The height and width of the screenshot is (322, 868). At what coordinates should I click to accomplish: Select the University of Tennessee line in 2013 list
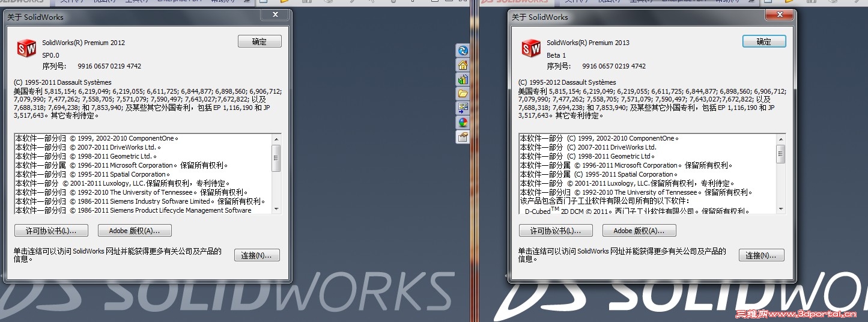[x=636, y=192]
